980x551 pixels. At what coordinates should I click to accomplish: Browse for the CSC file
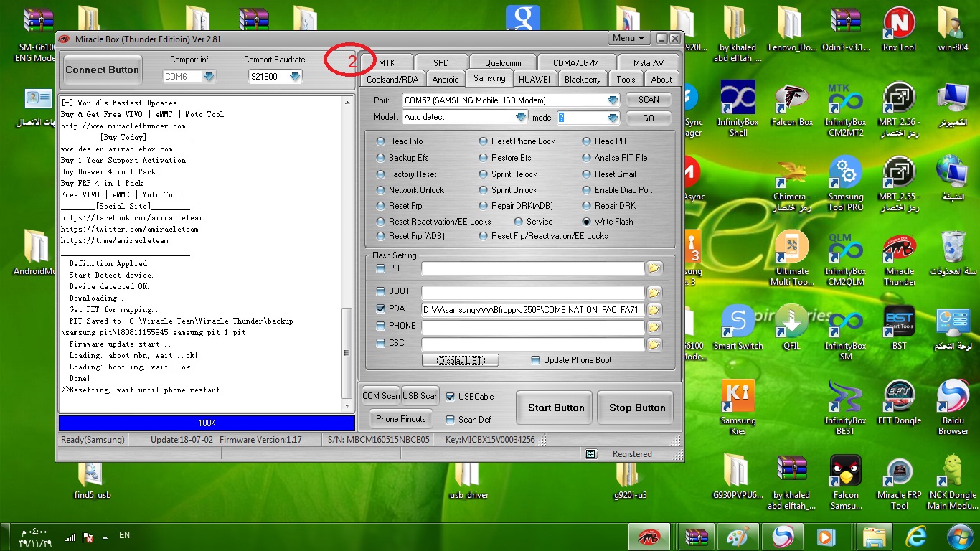coord(654,344)
